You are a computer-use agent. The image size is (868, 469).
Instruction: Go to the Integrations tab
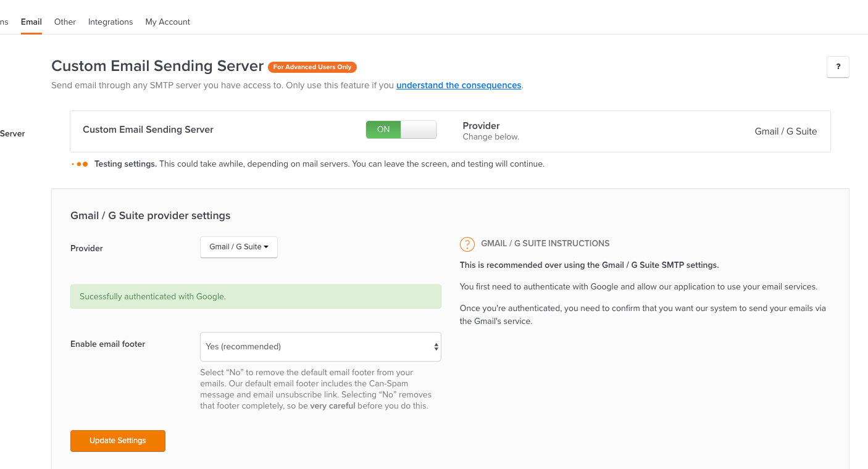point(111,22)
